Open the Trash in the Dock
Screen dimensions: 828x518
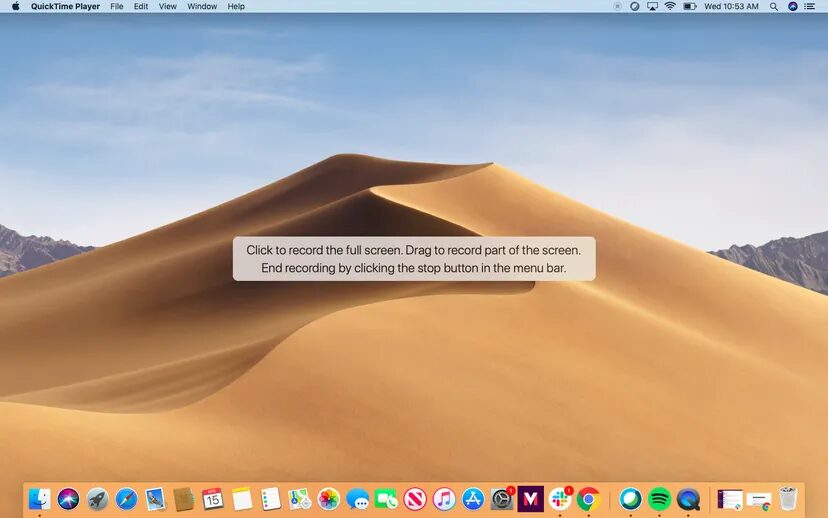(x=788, y=498)
